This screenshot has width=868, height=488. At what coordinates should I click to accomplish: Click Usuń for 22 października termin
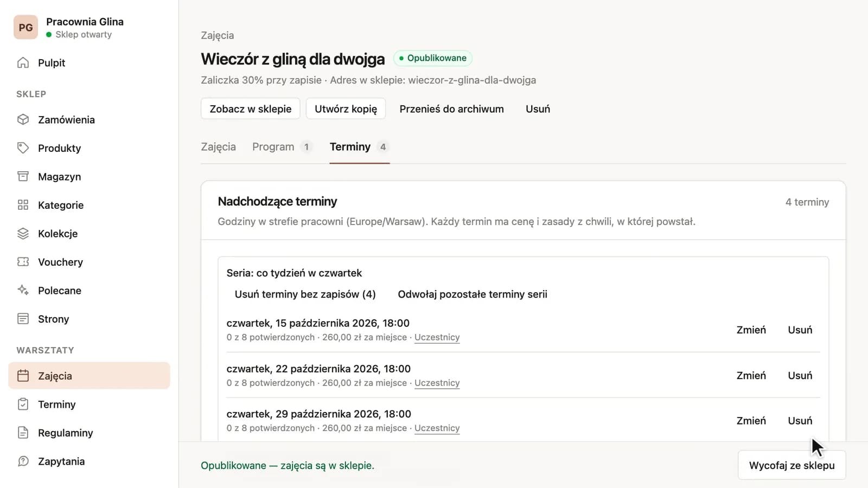[800, 375]
